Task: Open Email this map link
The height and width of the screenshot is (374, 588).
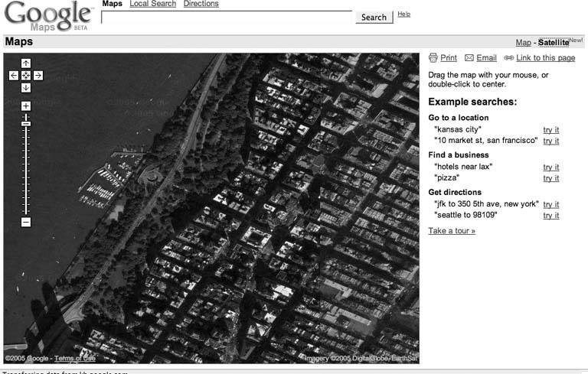Action: coord(481,58)
